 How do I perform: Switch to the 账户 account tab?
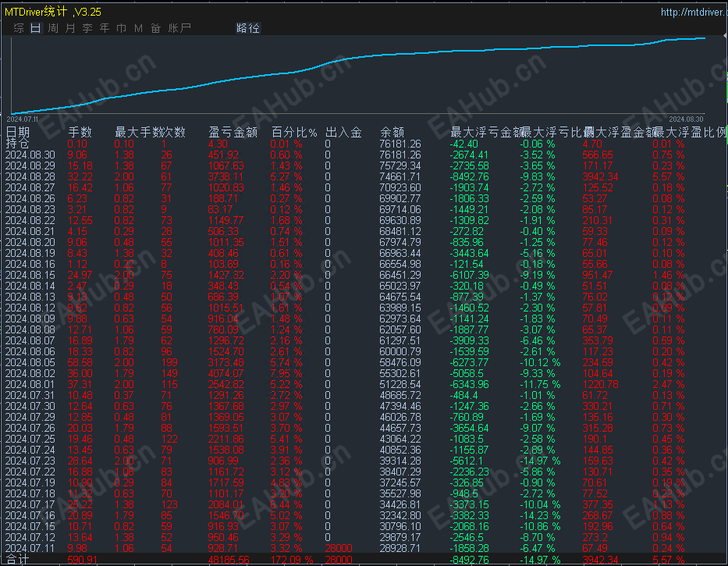coord(179,28)
